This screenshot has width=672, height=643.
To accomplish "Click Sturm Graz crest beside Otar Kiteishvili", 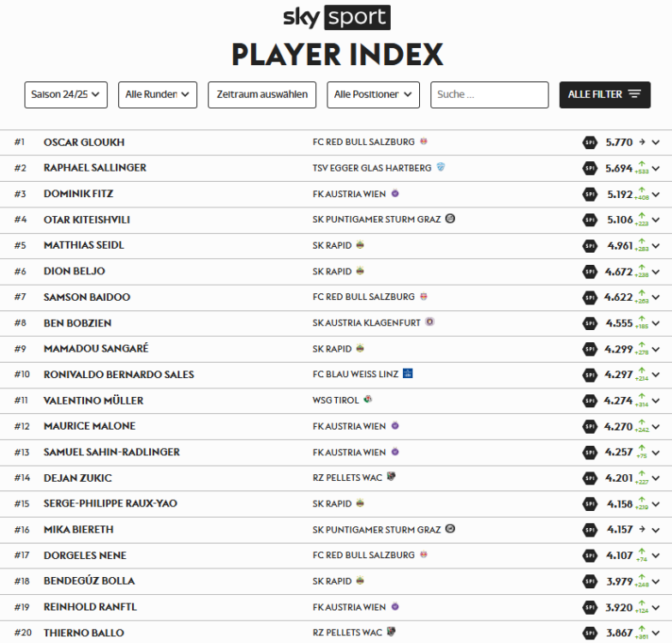I will click(x=450, y=219).
